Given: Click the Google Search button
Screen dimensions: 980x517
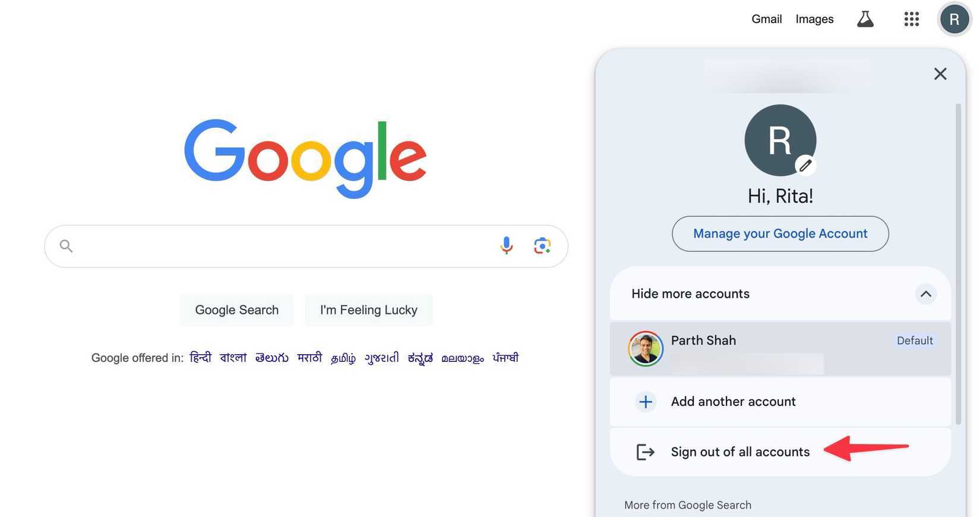Looking at the screenshot, I should pos(236,310).
